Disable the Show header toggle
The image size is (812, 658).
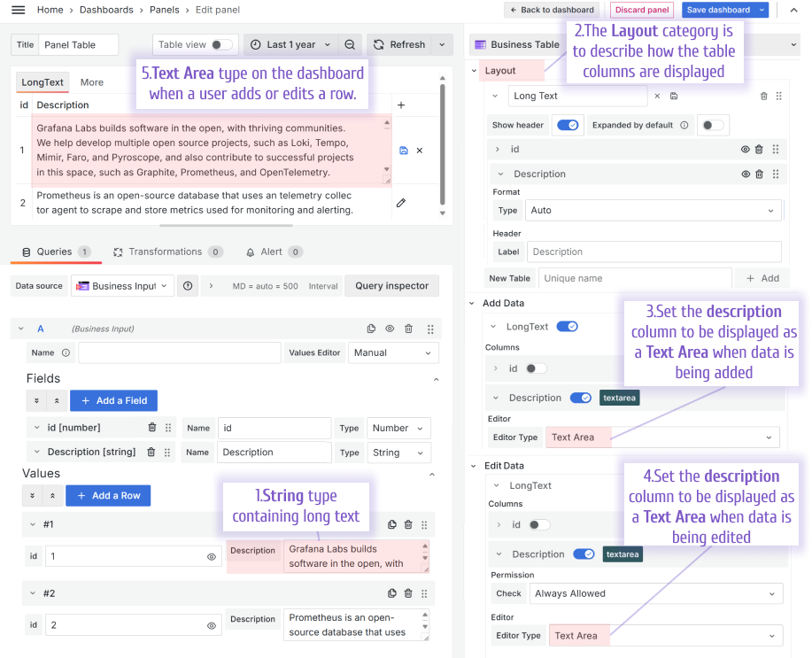(x=567, y=125)
